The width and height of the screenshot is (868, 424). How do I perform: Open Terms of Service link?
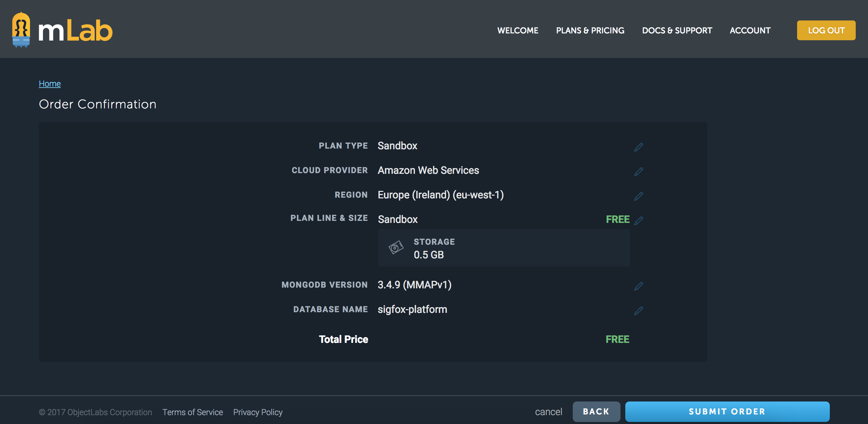pyautogui.click(x=193, y=412)
